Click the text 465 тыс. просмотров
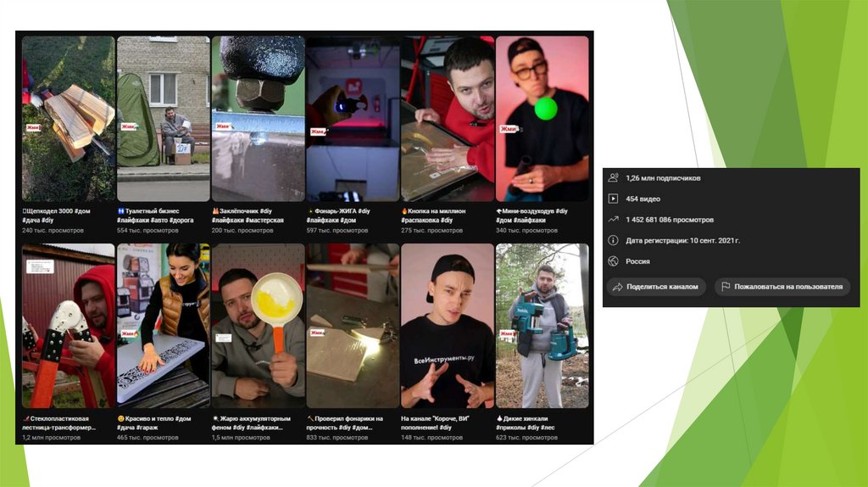Screen dimensions: 868x487 tap(147, 438)
